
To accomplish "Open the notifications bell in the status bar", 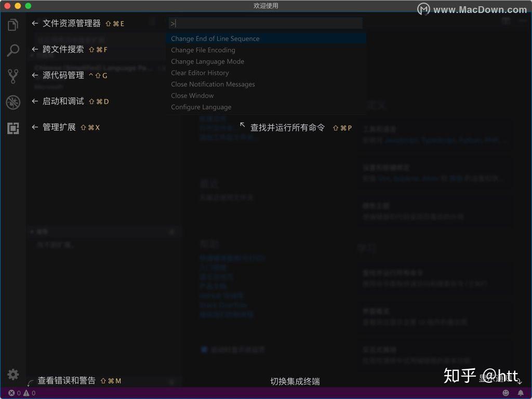I will (x=521, y=393).
